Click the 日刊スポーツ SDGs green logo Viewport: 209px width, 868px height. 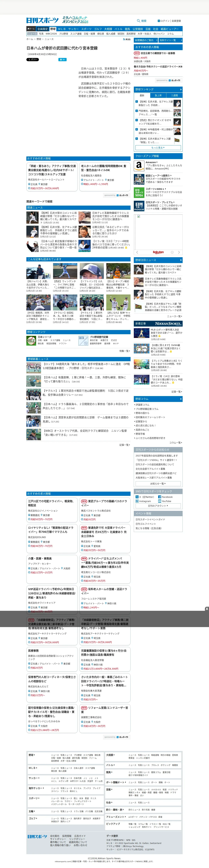(x=139, y=192)
